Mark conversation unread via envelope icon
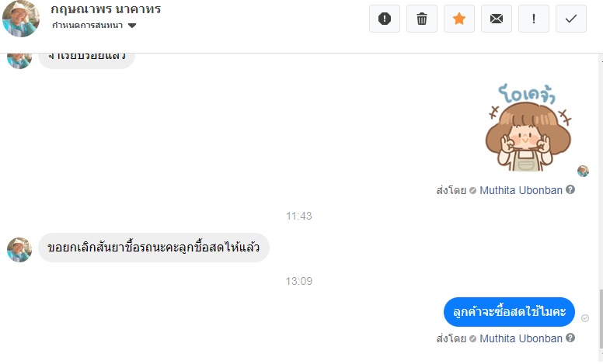 tap(497, 19)
